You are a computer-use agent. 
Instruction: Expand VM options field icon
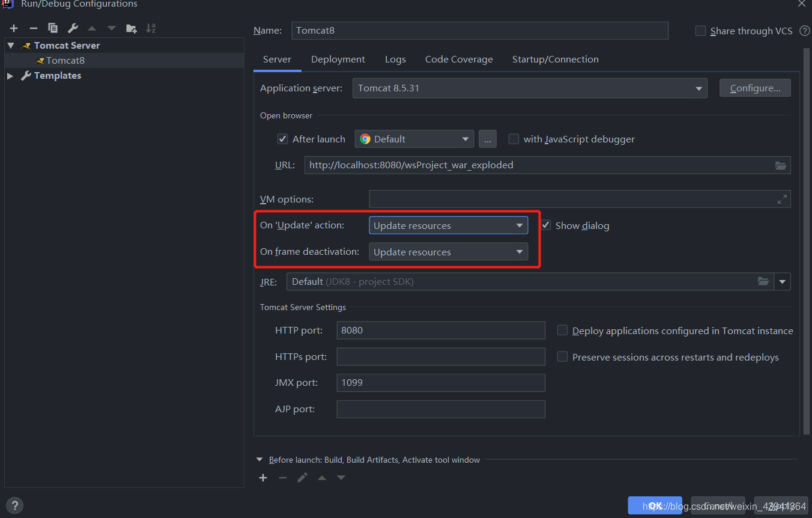[782, 200]
